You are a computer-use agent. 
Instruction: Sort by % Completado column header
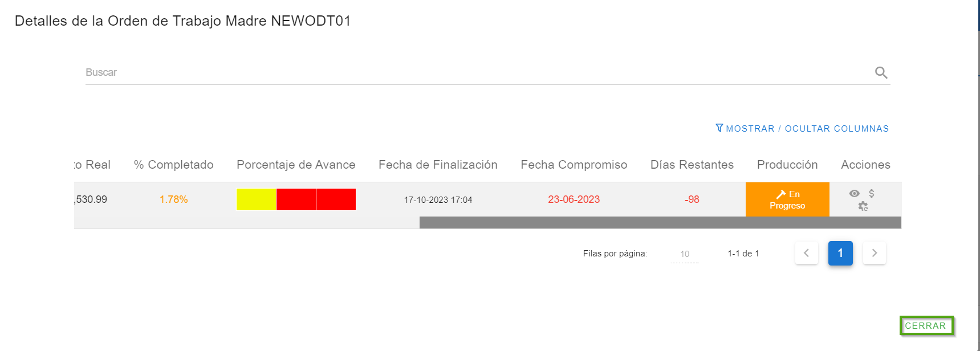(x=173, y=165)
